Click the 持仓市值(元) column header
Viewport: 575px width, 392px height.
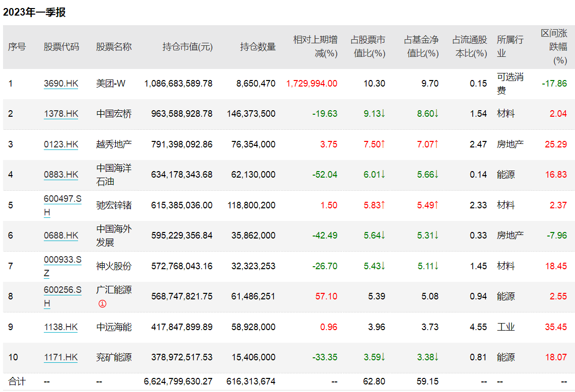(x=187, y=47)
